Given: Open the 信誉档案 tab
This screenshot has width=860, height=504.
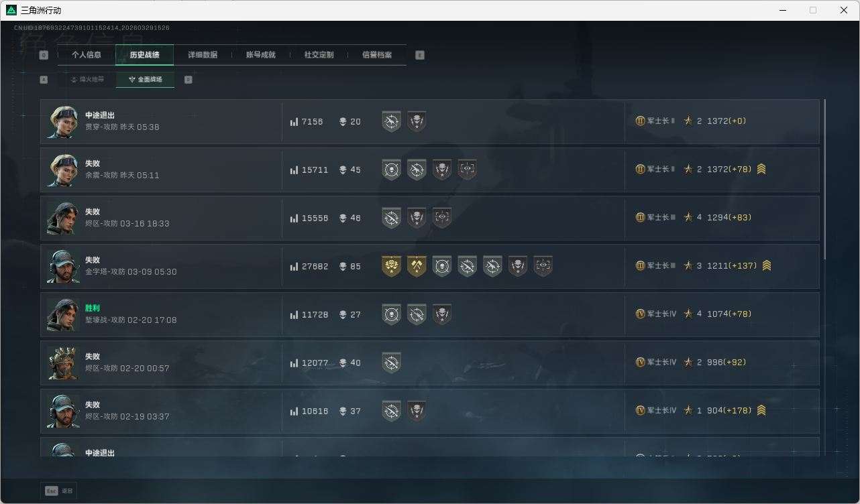Looking at the screenshot, I should click(377, 55).
